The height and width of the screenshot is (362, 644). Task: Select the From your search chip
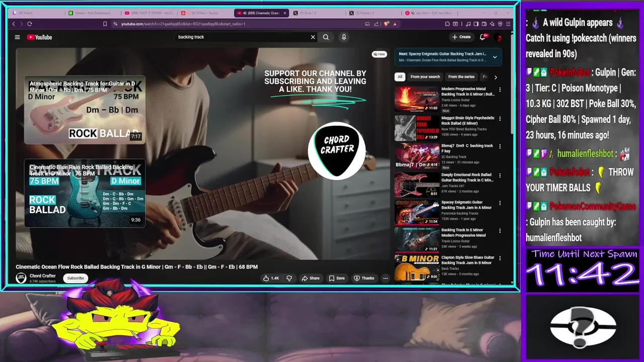(x=425, y=77)
